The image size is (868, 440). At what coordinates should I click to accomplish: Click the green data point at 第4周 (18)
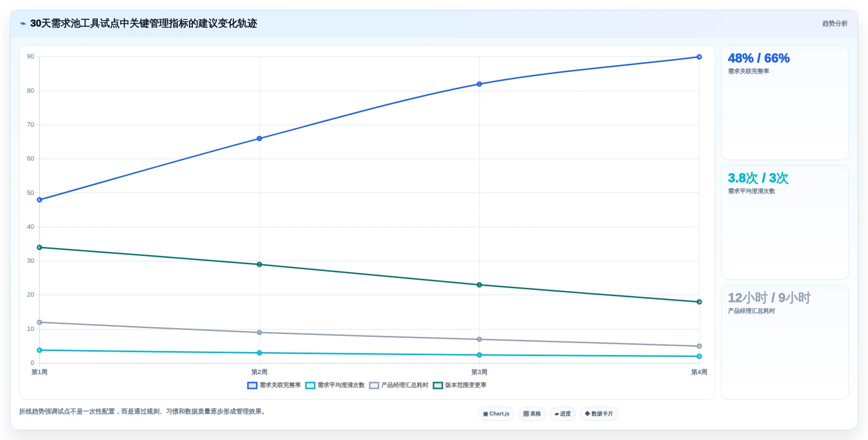click(x=699, y=302)
